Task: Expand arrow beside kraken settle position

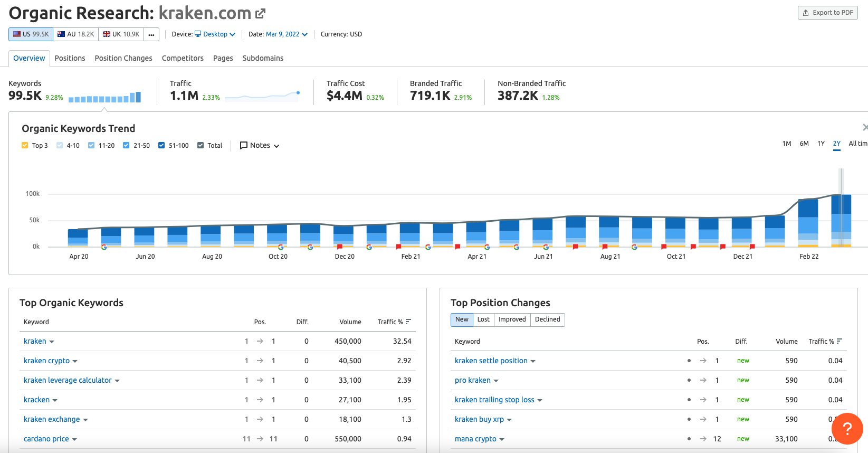Action: [533, 362]
